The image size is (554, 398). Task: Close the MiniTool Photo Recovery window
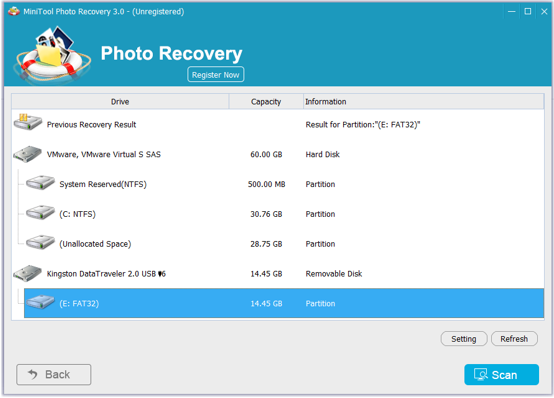(x=544, y=11)
